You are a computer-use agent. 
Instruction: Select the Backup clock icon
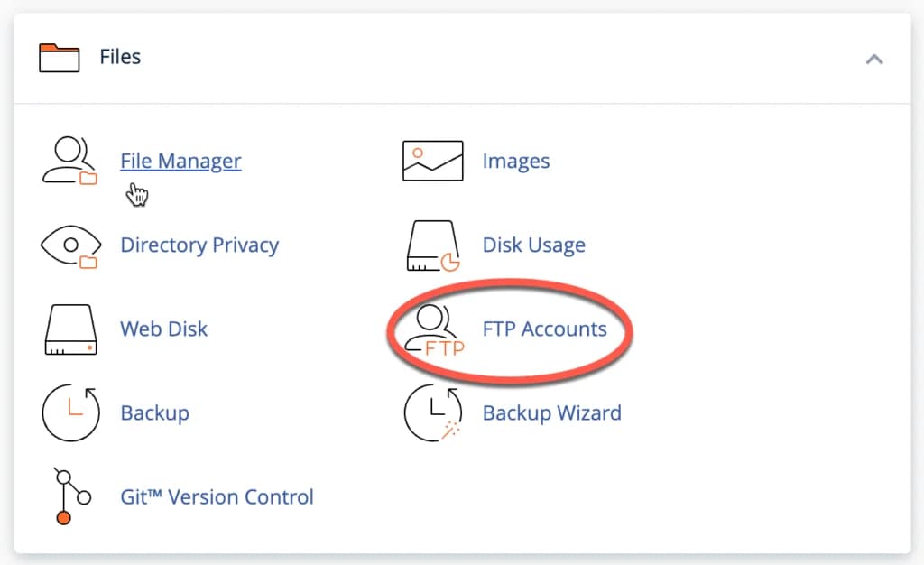pos(70,413)
